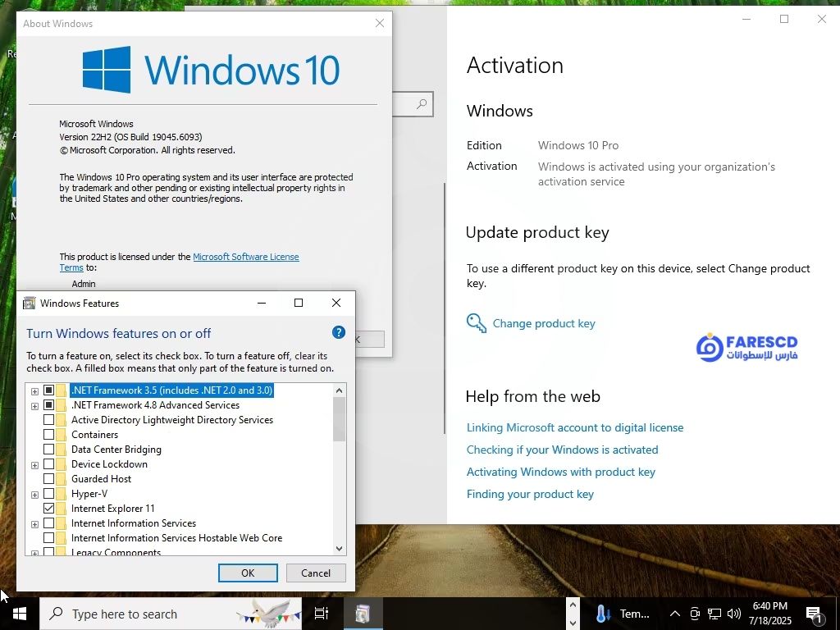Expand the .NET Framework 4.8 Advanced Services node
Screen dimensions: 840x630
point(34,406)
